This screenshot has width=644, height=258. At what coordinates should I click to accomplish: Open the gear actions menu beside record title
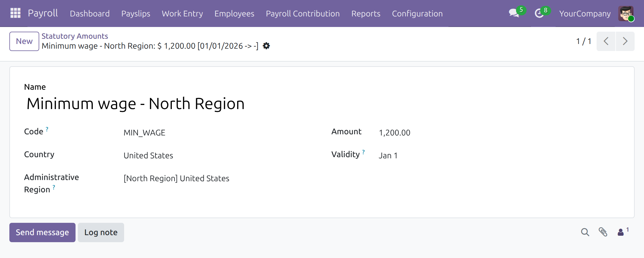[266, 46]
